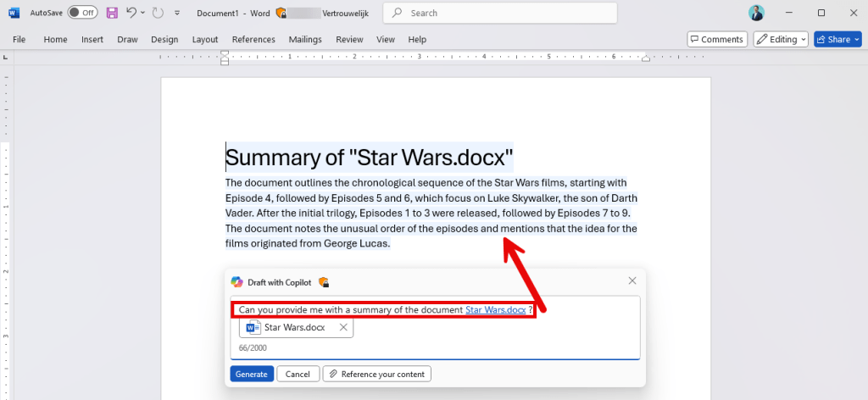The height and width of the screenshot is (400, 868).
Task: Click the Word logo in title bar
Action: click(x=13, y=13)
